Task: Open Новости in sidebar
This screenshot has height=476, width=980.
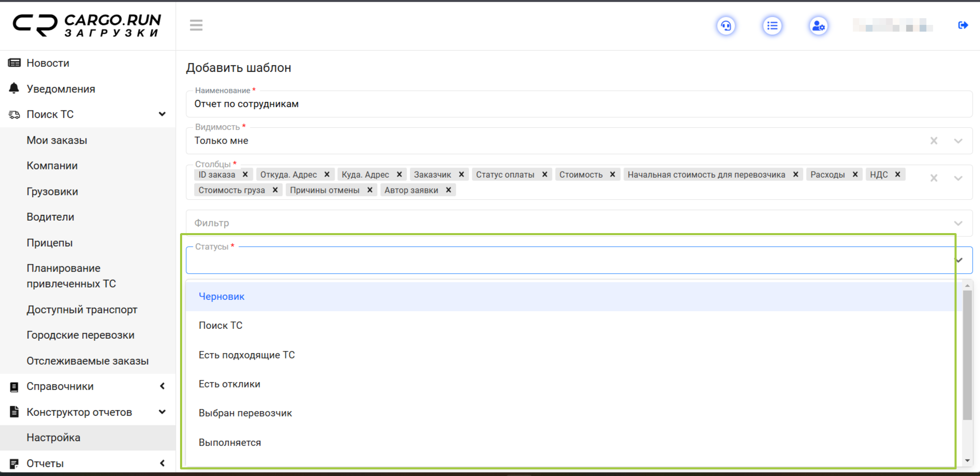Action: pyautogui.click(x=48, y=63)
